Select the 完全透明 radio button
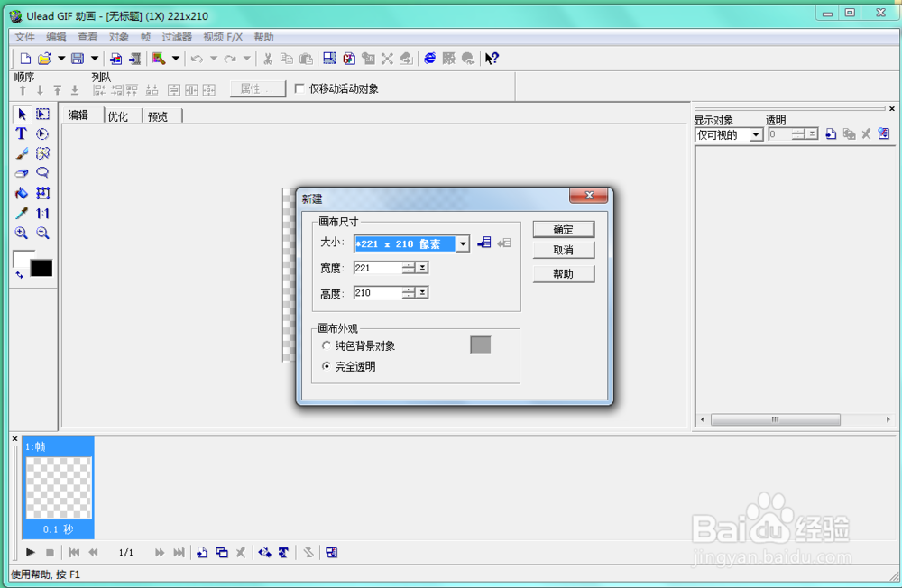902x588 pixels. click(x=327, y=366)
